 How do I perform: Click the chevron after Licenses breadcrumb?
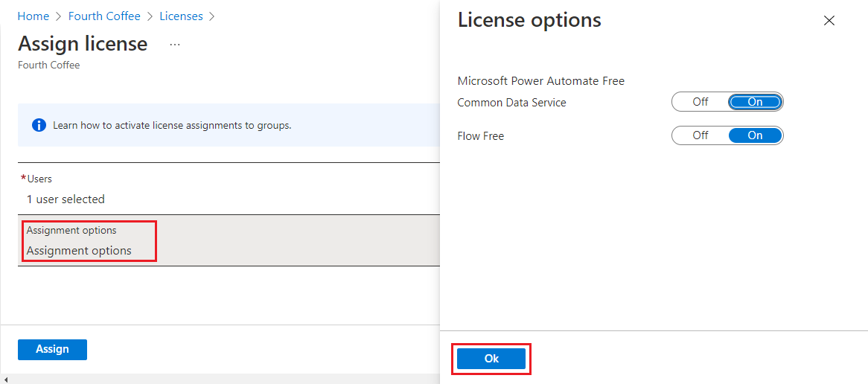tap(212, 16)
